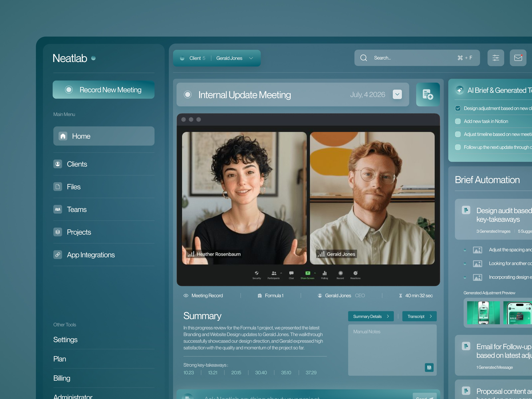532x399 pixels.
Task: Click the Search input field
Action: [x=417, y=58]
